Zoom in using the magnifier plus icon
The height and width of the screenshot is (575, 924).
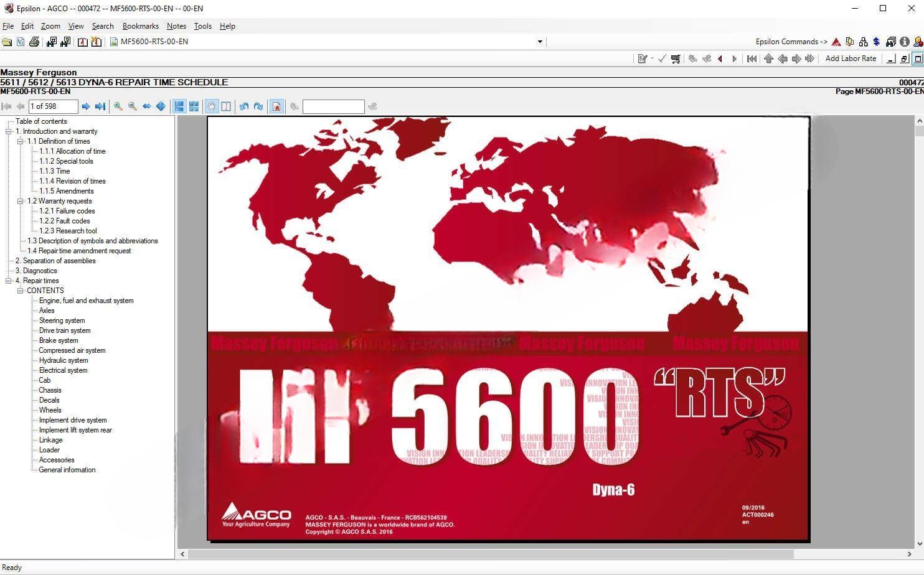[x=118, y=106]
